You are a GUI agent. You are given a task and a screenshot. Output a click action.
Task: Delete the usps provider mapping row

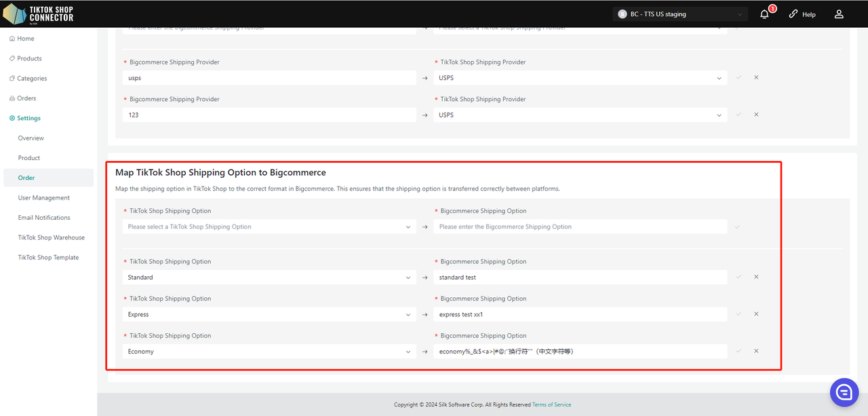(x=756, y=77)
